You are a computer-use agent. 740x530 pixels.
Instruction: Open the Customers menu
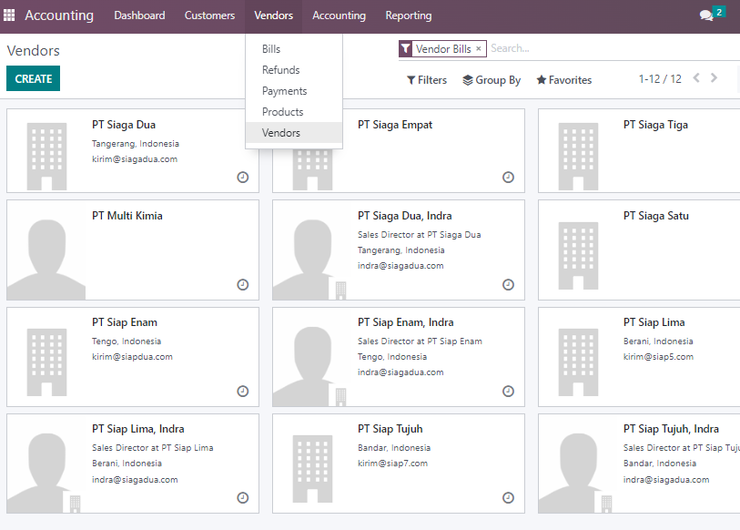pos(210,16)
